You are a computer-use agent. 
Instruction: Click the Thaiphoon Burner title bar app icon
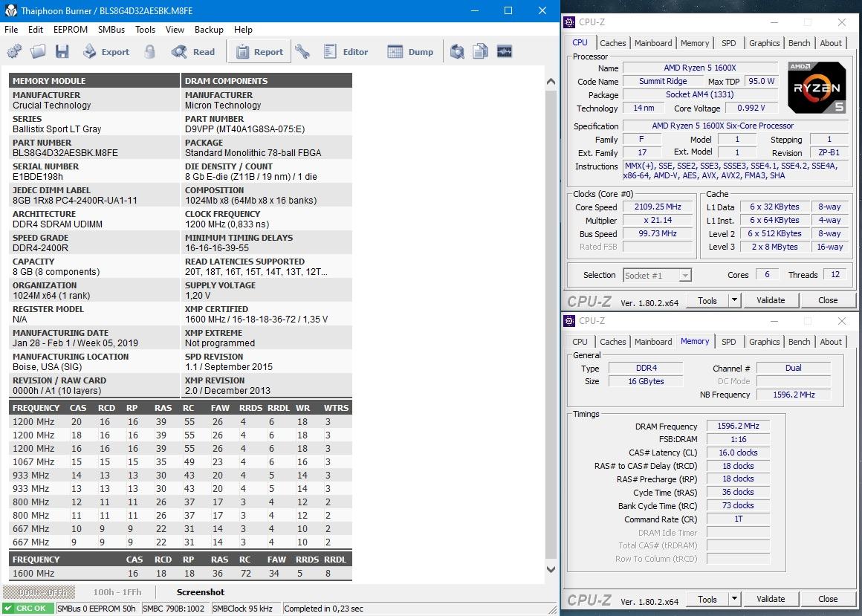tap(11, 10)
